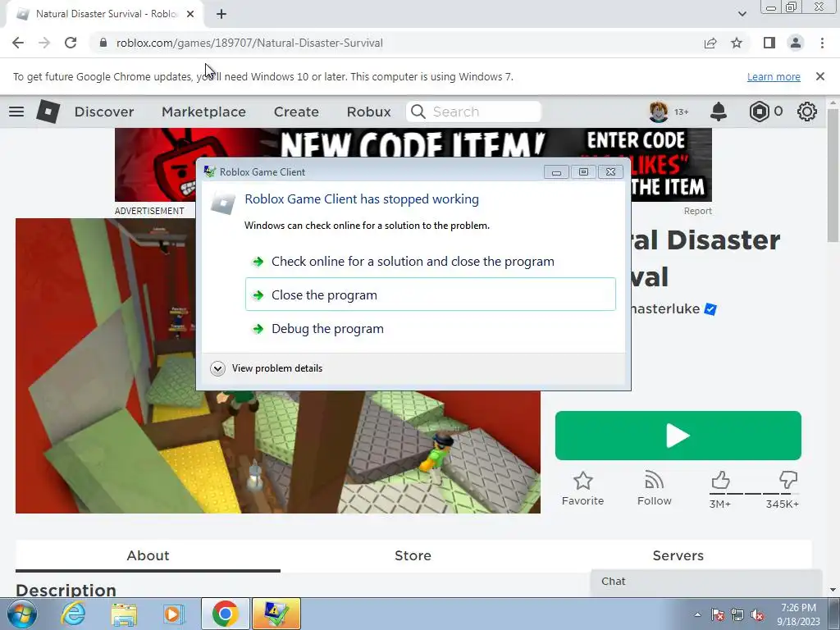The image size is (840, 630).
Task: Close the Roblox Game Client dialog
Action: pyautogui.click(x=610, y=172)
